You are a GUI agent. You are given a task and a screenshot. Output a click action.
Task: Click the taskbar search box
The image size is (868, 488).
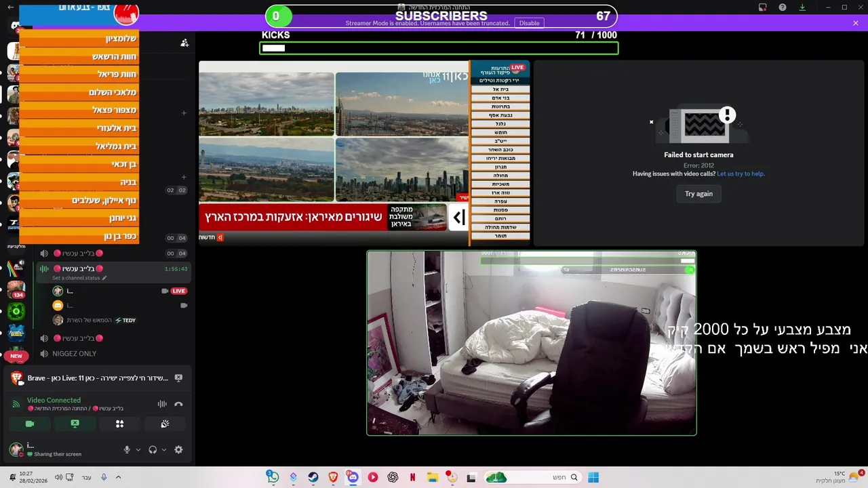coord(532,477)
